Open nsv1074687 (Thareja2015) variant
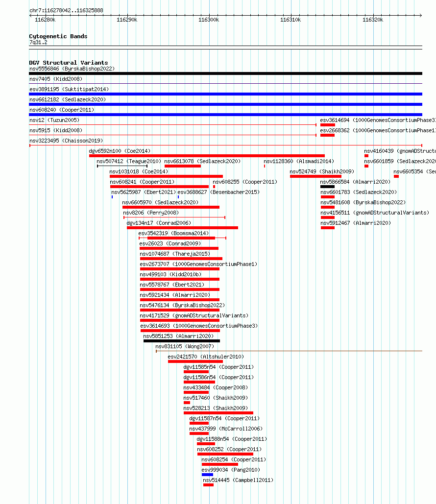The height and width of the screenshot is (504, 436). click(x=175, y=254)
